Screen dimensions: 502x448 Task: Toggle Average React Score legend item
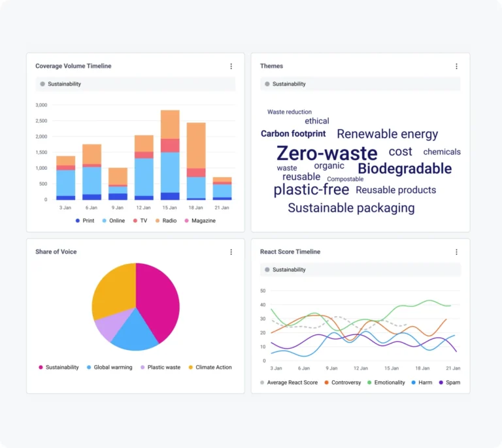289,383
